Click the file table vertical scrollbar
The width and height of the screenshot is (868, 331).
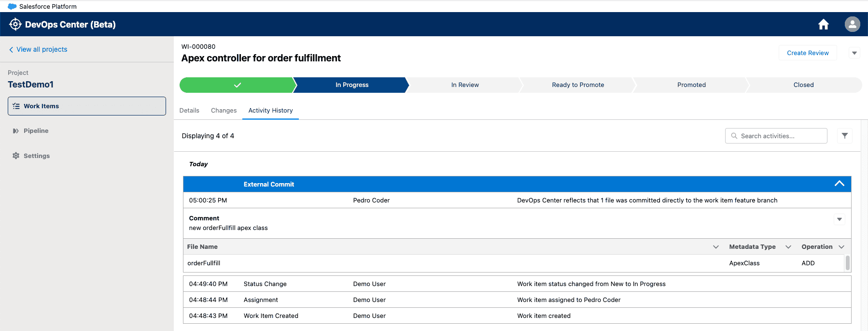tap(848, 263)
